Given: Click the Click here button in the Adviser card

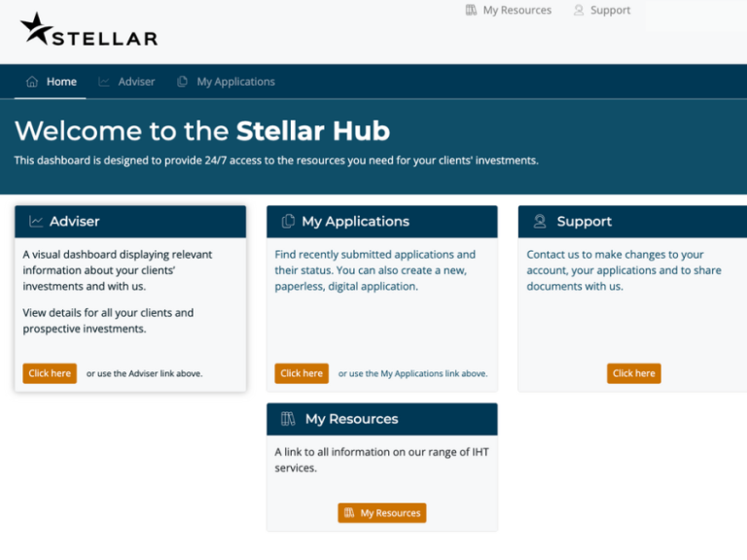Looking at the screenshot, I should click(50, 373).
